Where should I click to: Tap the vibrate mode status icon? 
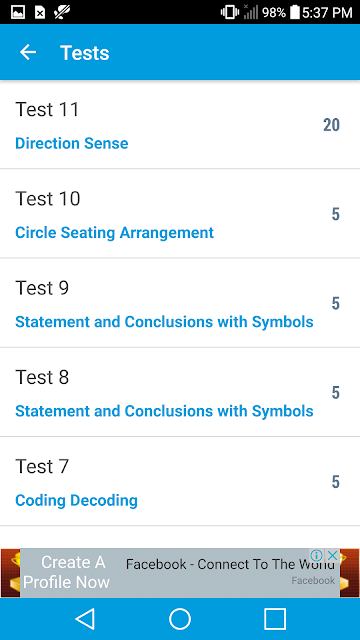230,12
